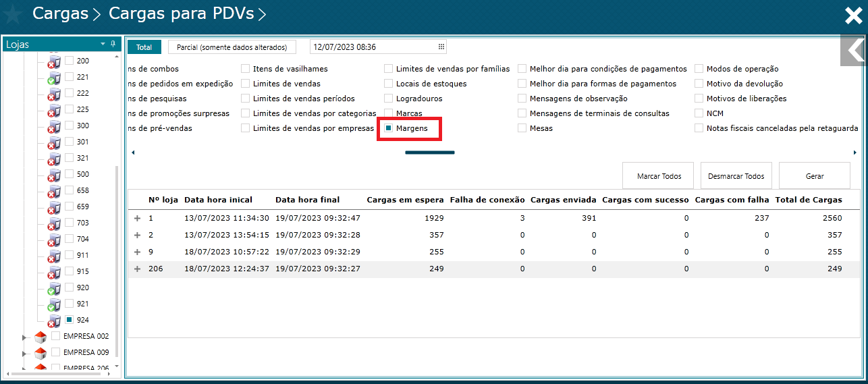The width and height of the screenshot is (868, 384).
Task: Click store 703 status icon
Action: tap(53, 224)
